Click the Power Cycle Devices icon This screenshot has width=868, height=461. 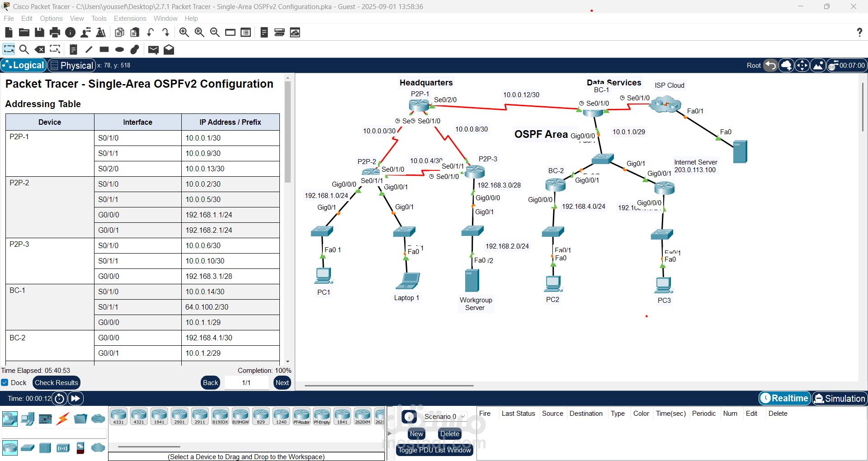[59, 399]
